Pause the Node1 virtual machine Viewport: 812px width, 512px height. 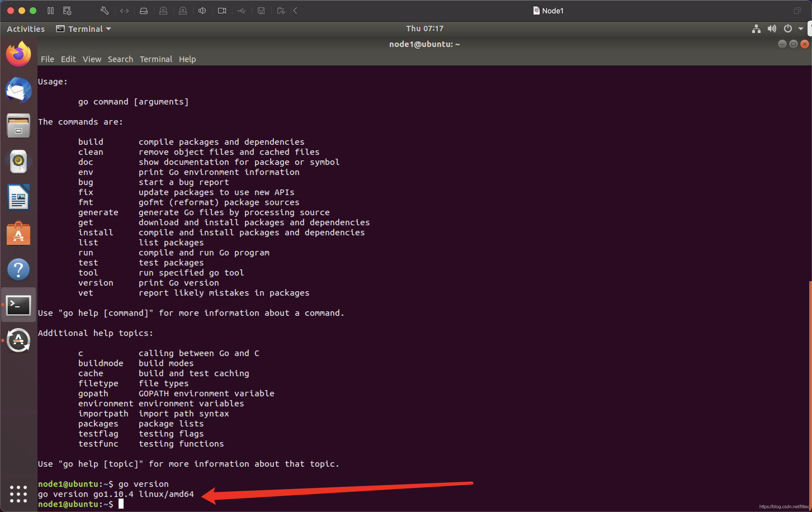pyautogui.click(x=51, y=11)
